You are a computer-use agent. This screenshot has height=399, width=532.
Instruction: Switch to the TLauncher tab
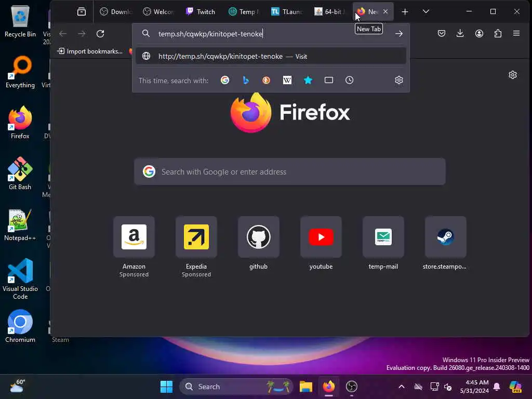click(286, 12)
